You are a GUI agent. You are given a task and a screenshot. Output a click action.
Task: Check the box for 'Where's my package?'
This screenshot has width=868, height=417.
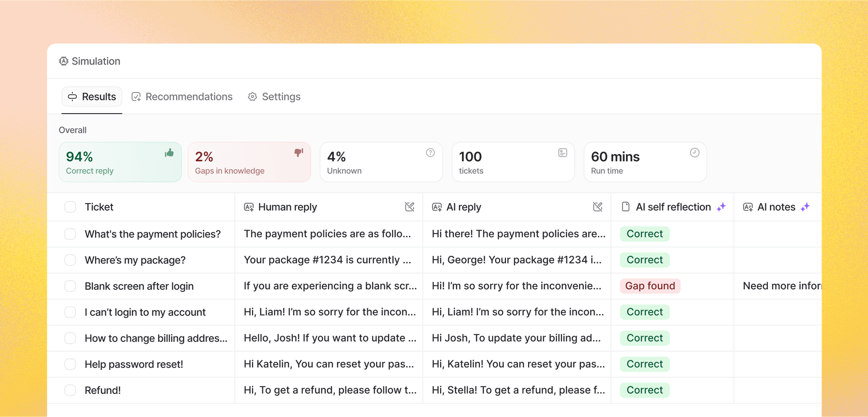pos(70,260)
